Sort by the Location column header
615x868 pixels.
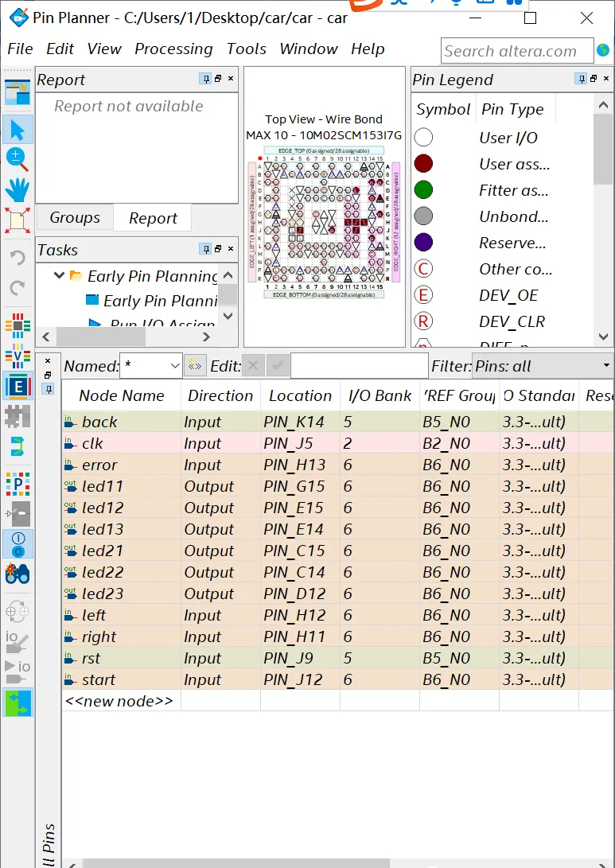[300, 395]
